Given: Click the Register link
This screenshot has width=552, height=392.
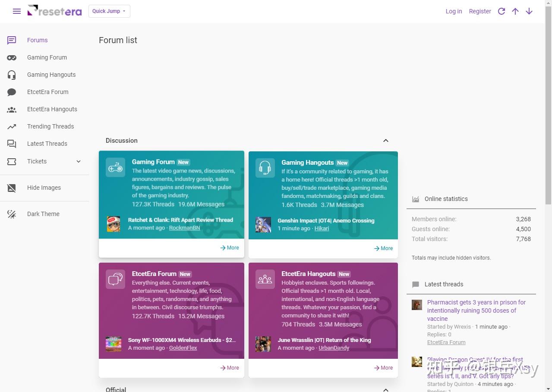Looking at the screenshot, I should click(x=480, y=11).
